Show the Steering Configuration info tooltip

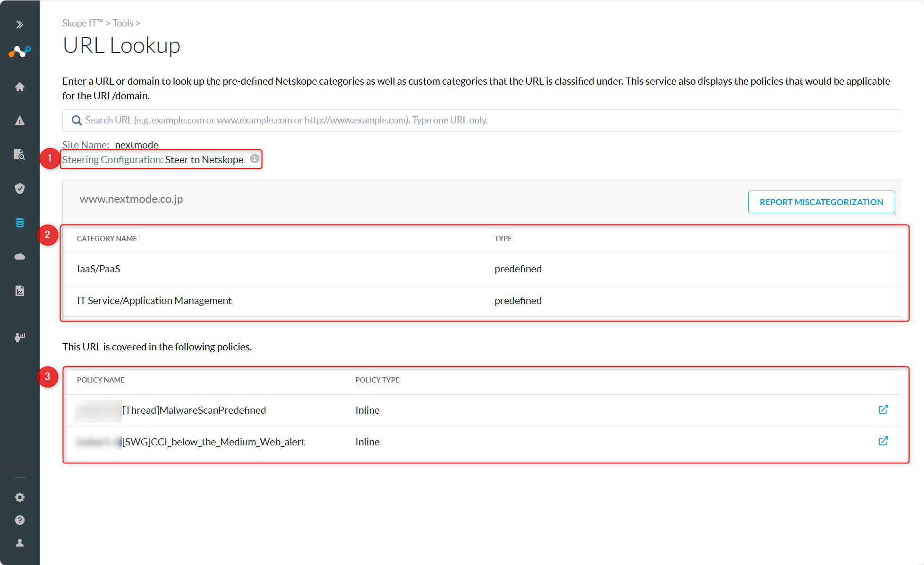click(254, 159)
